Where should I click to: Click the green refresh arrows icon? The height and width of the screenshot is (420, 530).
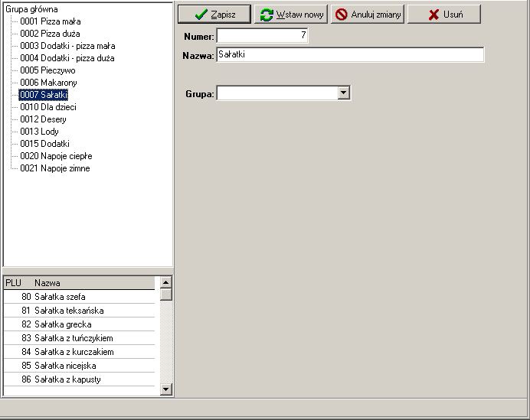[x=267, y=15]
